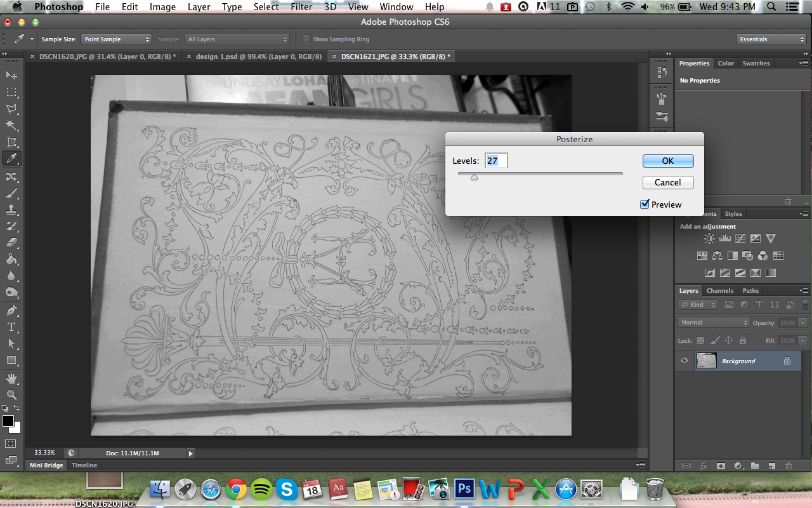This screenshot has width=812, height=508.
Task: Add a Brightness/Contrast adjustment
Action: tap(709, 239)
